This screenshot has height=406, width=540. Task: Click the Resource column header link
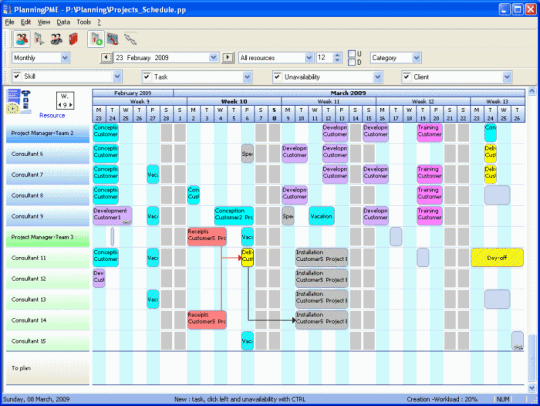[x=52, y=115]
